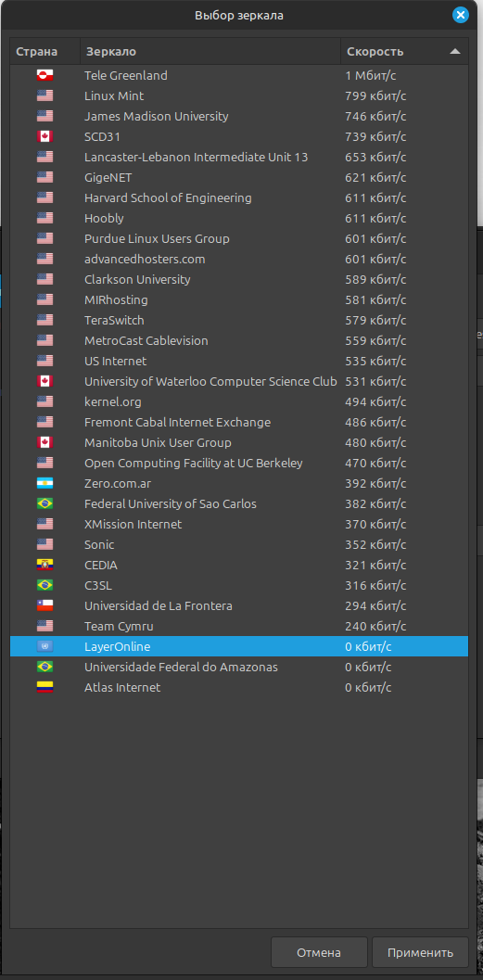Click the Brazil flag beside C3SL

tap(45, 586)
